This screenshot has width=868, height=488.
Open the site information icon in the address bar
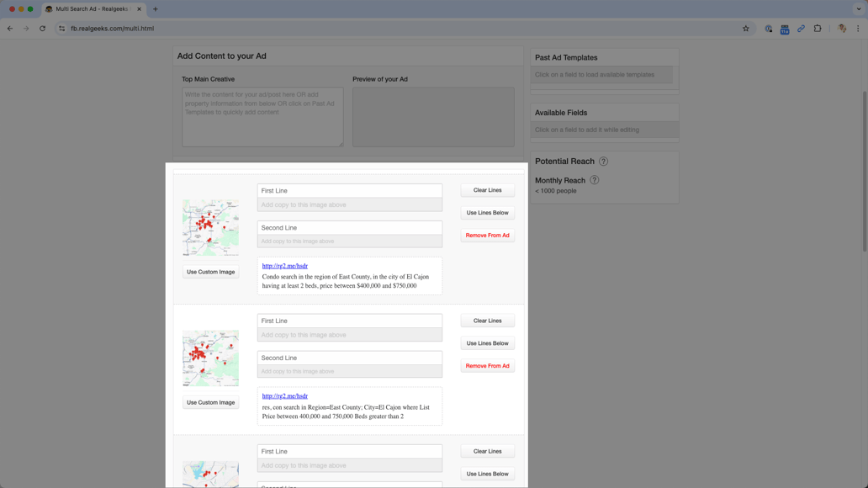pyautogui.click(x=61, y=28)
